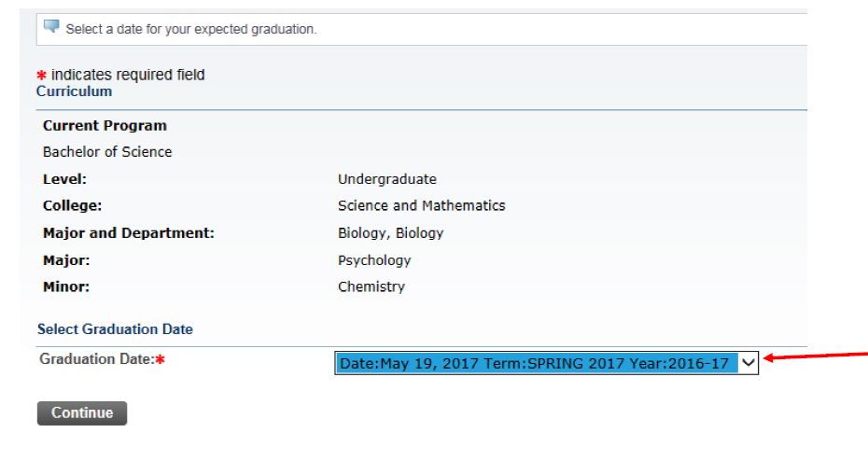The width and height of the screenshot is (868, 461).
Task: Open the Graduation Date dropdown arrow
Action: click(749, 363)
